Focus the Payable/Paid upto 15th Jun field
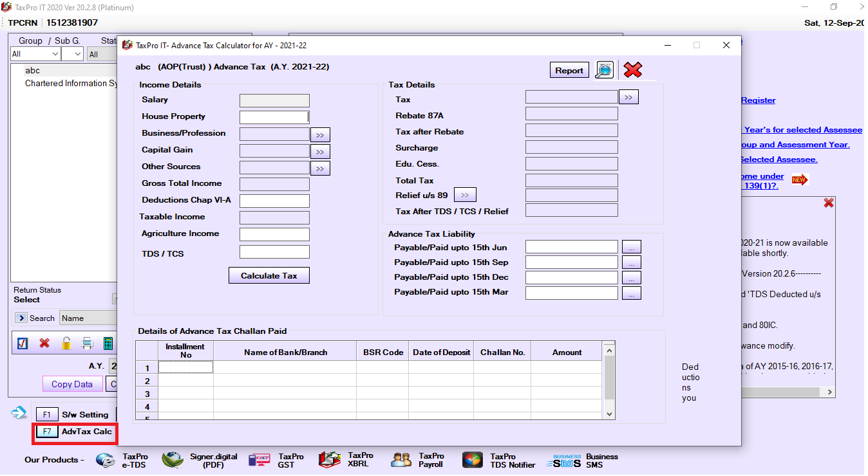 coord(572,247)
